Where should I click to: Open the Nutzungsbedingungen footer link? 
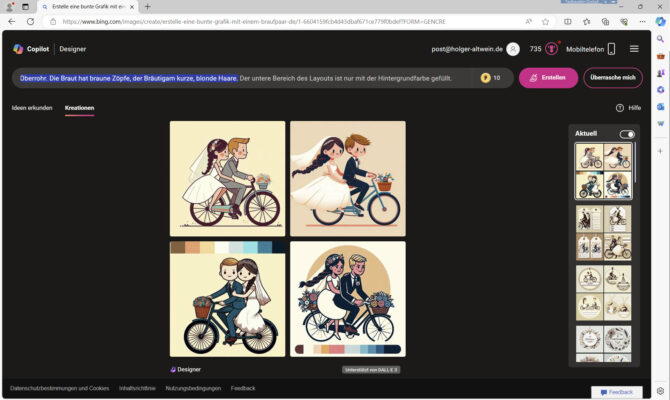tap(193, 388)
